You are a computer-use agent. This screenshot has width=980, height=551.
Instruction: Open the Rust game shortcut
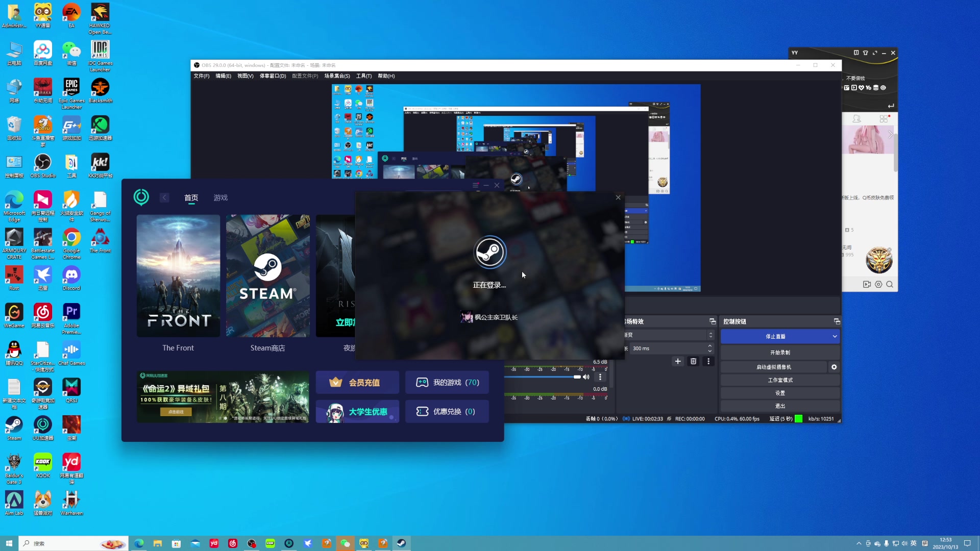point(14,279)
